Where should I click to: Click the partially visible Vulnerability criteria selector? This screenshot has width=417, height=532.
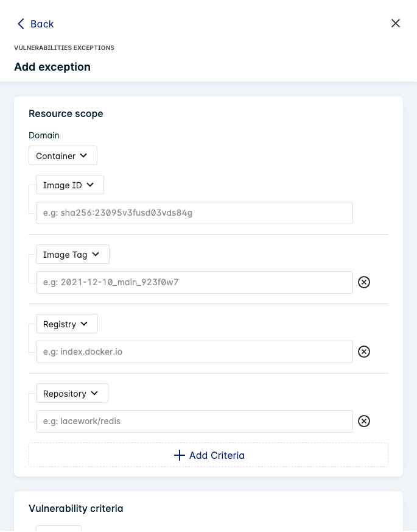59,528
